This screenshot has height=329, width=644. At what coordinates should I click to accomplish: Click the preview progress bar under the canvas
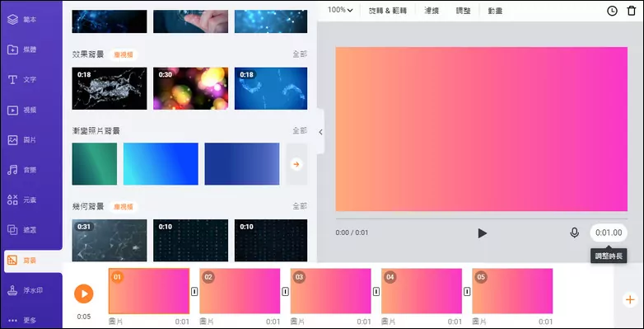482,219
